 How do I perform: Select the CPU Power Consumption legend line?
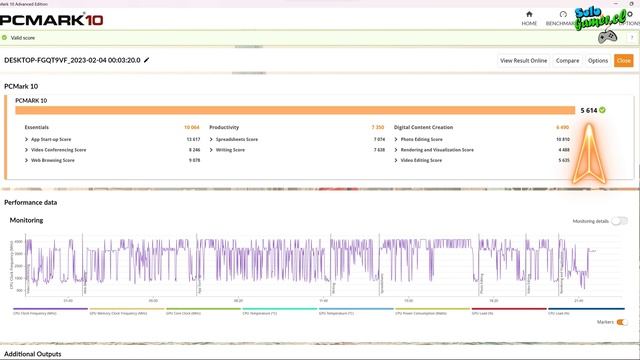point(433,309)
